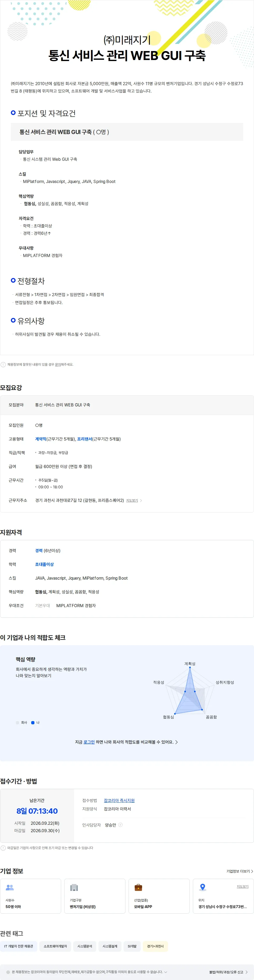Click 로그인 link in 적합도 section
This screenshot has height=980, width=254.
tap(89, 742)
